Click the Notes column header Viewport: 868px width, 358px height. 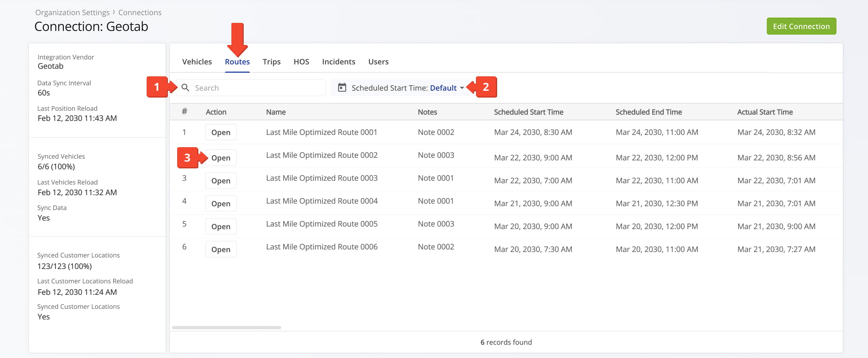pos(427,112)
